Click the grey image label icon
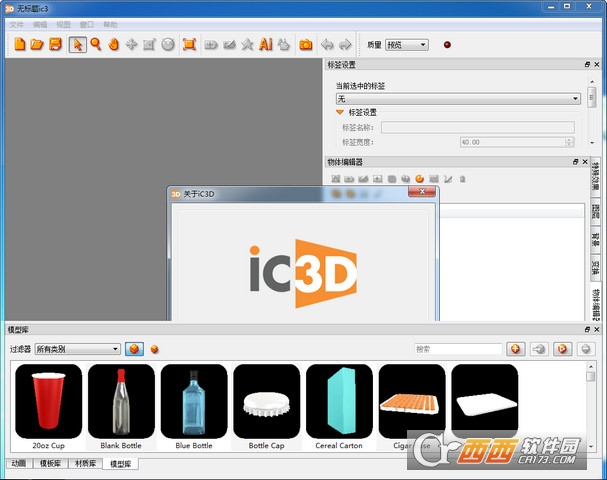Viewport: 607px width, 480px height. (x=230, y=45)
